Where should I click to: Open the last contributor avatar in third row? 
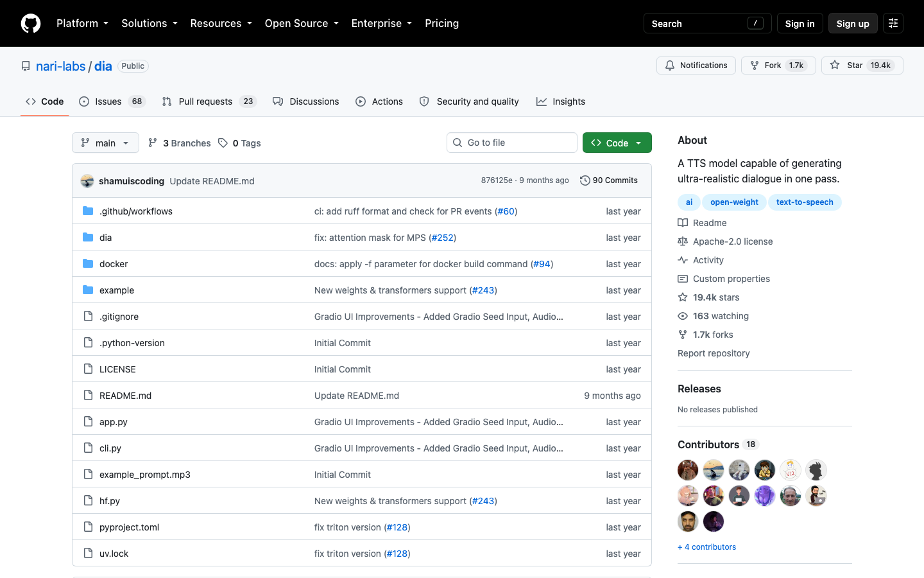click(714, 521)
